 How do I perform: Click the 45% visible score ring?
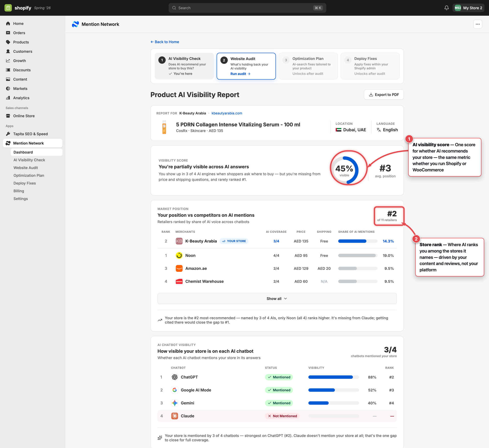pyautogui.click(x=344, y=170)
